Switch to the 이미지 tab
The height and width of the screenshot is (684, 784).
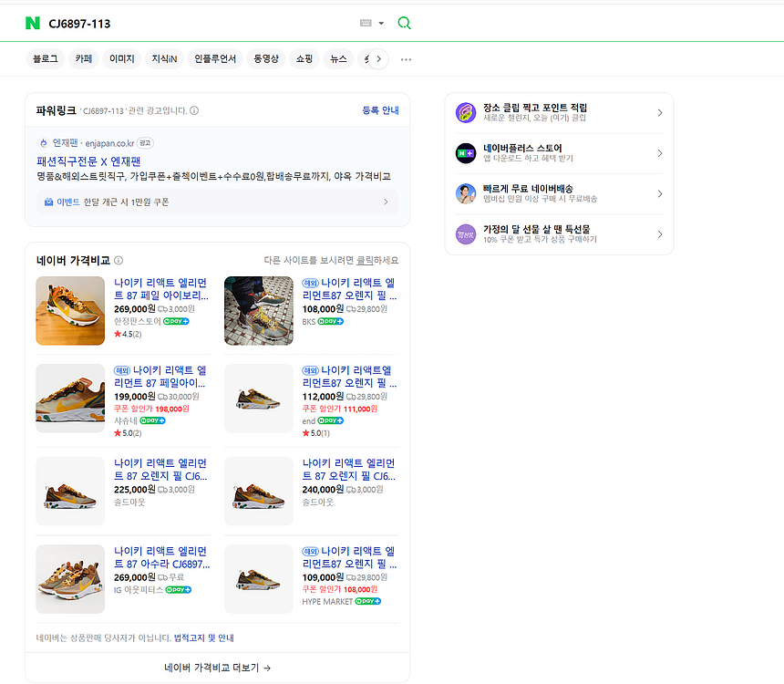[122, 59]
